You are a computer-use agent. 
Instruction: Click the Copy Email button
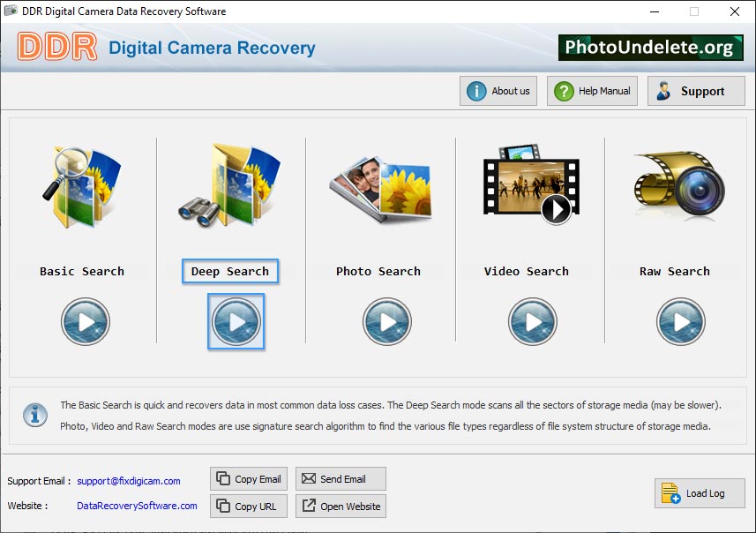[248, 479]
